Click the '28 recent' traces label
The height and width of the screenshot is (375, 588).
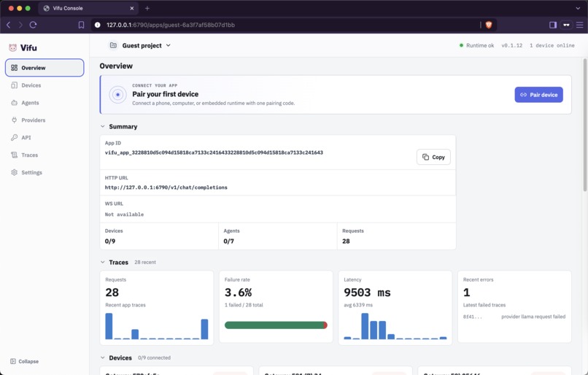(x=145, y=262)
